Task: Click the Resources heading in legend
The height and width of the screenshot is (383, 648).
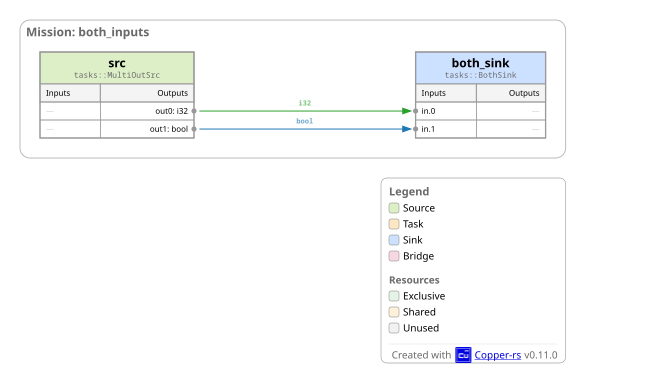Action: (x=414, y=280)
